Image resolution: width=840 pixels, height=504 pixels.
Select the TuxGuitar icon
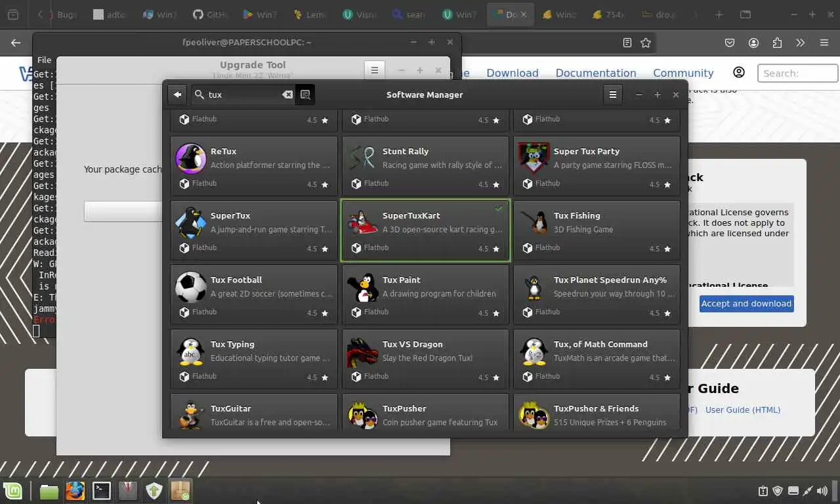pos(191,415)
